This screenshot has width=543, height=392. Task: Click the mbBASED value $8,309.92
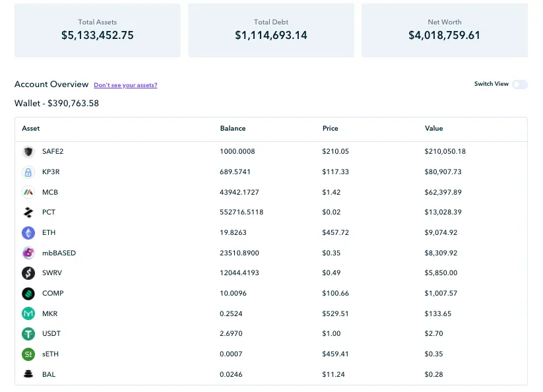coord(441,253)
